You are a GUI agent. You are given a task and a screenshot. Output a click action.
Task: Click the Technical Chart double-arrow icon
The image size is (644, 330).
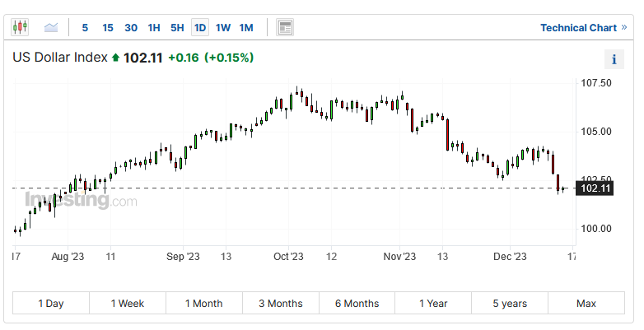pos(623,27)
